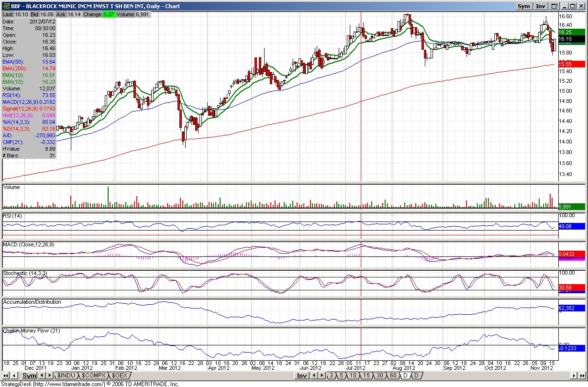Switch to the $COMPX symbol tab
The height and width of the screenshot is (387, 588).
pos(93,376)
